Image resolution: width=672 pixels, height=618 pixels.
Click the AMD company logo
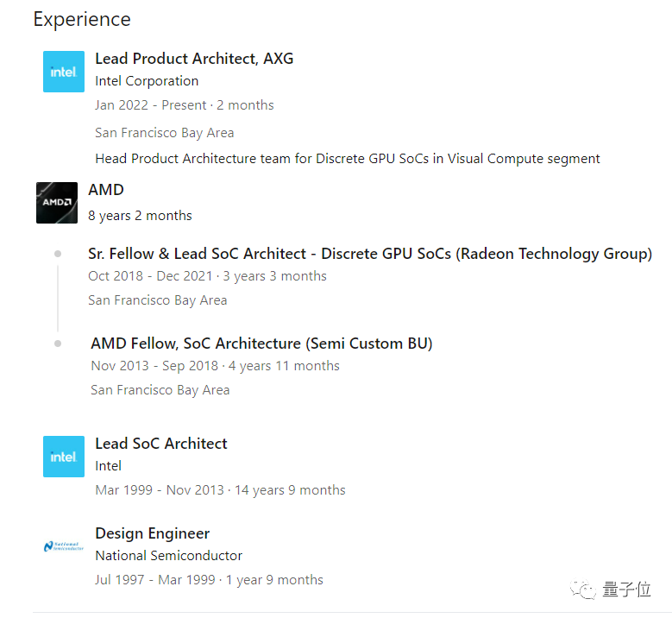click(x=57, y=203)
